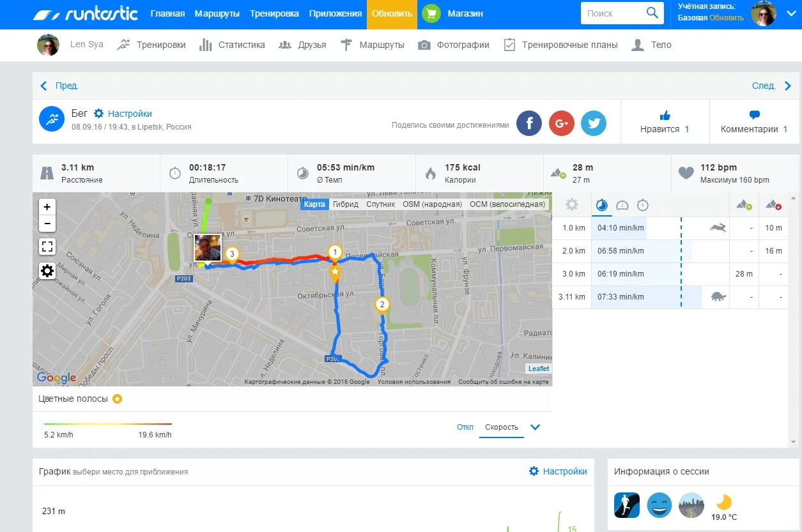Select the speed gauge split icon

pyautogui.click(x=622, y=205)
